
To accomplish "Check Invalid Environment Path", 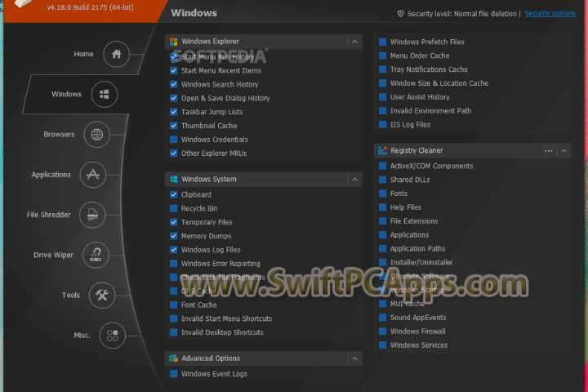I will pyautogui.click(x=382, y=111).
